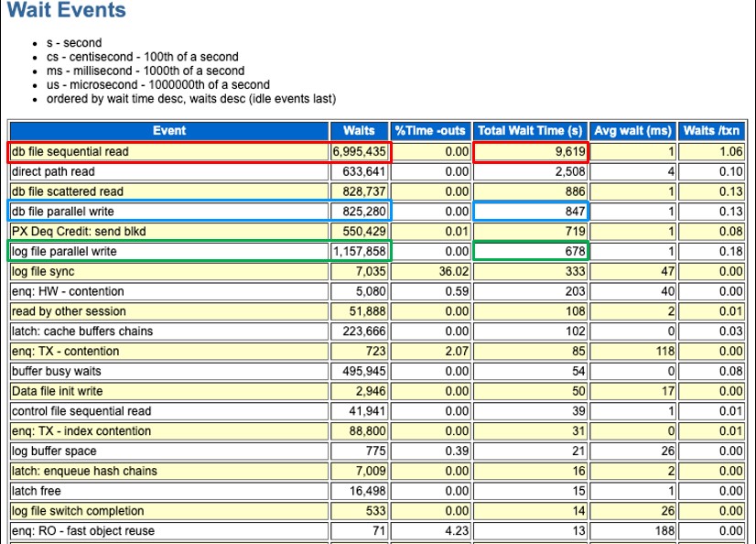Click the 6,995,435 waits value
The width and height of the screenshot is (756, 544).
(x=360, y=152)
